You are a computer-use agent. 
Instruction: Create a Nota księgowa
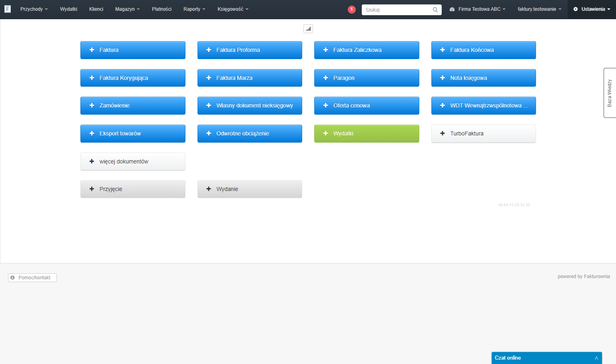point(484,78)
